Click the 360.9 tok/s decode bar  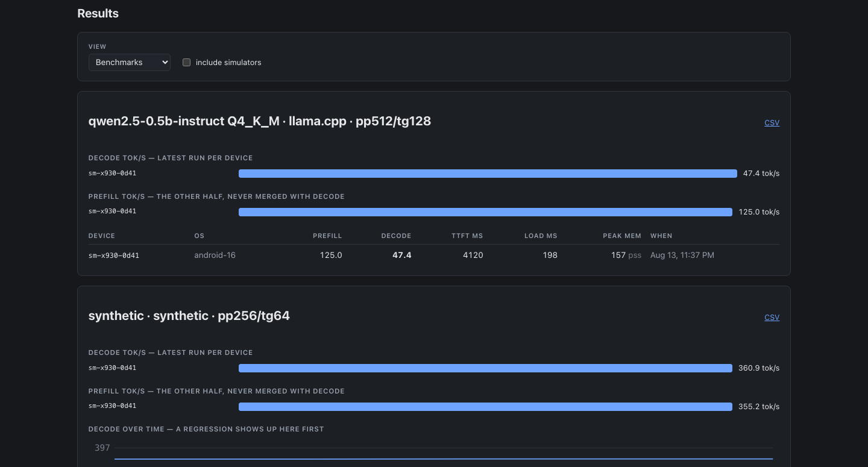(485, 368)
